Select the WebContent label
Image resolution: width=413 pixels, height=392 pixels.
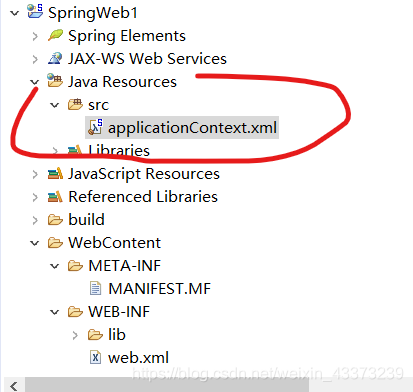114,242
